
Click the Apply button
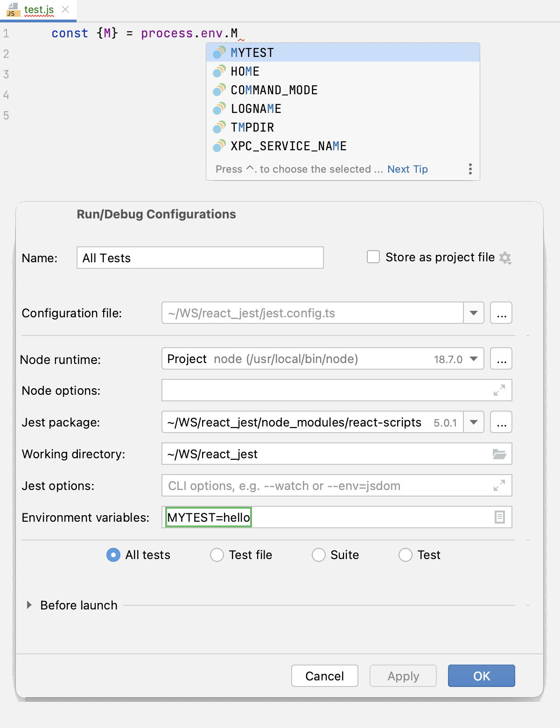pyautogui.click(x=402, y=676)
